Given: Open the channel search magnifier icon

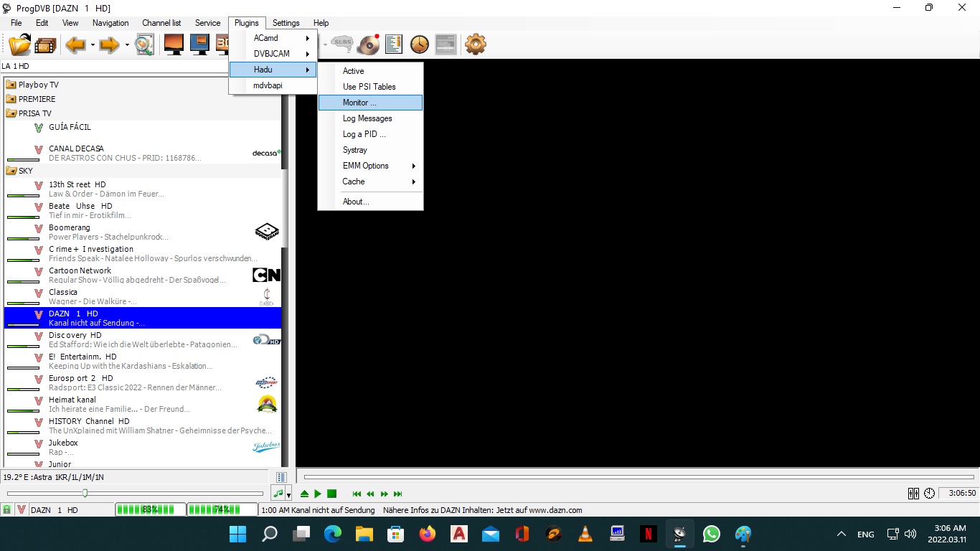Looking at the screenshot, I should pyautogui.click(x=144, y=44).
